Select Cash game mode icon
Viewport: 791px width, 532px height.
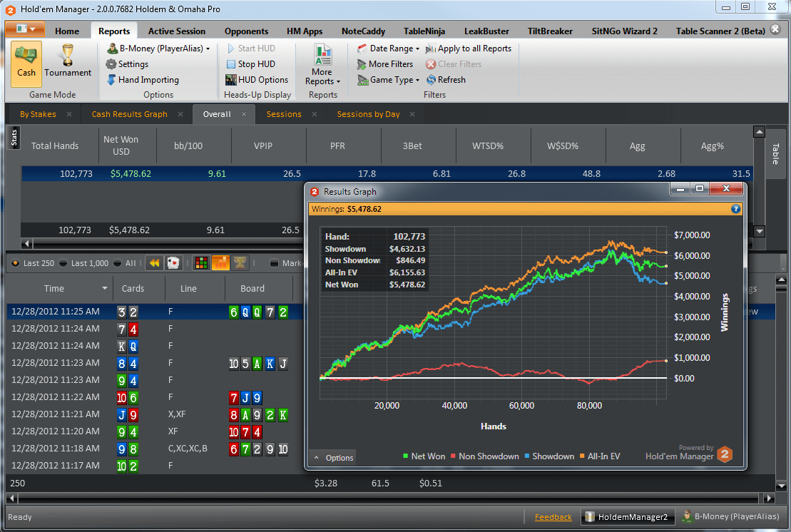pos(26,63)
